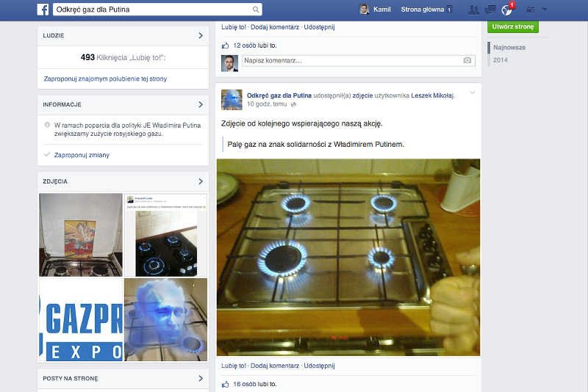The image size is (588, 392).
Task: Expand the Zdjęcia section arrow
Action: [201, 181]
